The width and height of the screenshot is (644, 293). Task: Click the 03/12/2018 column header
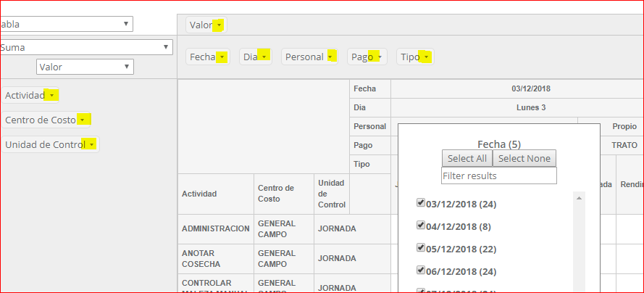[x=531, y=88]
